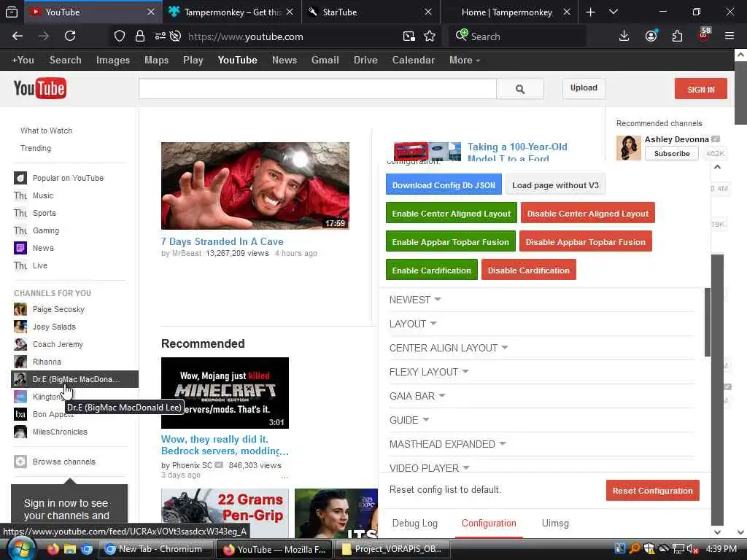Launch Firefox from the taskbar quick launch
Viewport: 747px width, 560px height.
click(x=53, y=549)
